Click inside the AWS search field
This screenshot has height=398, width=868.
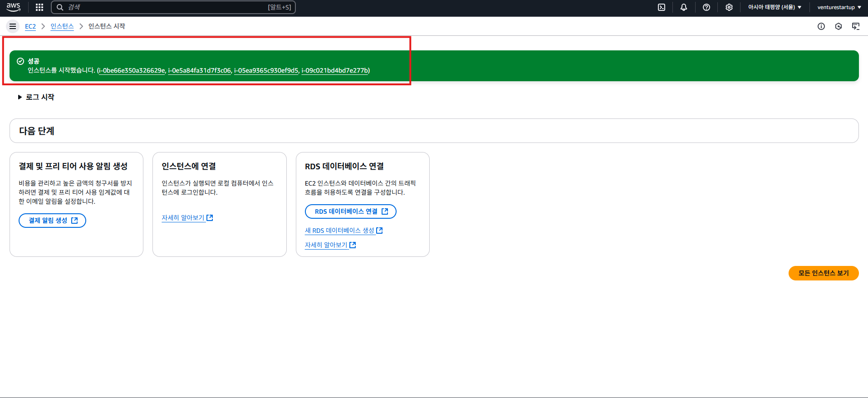(173, 7)
